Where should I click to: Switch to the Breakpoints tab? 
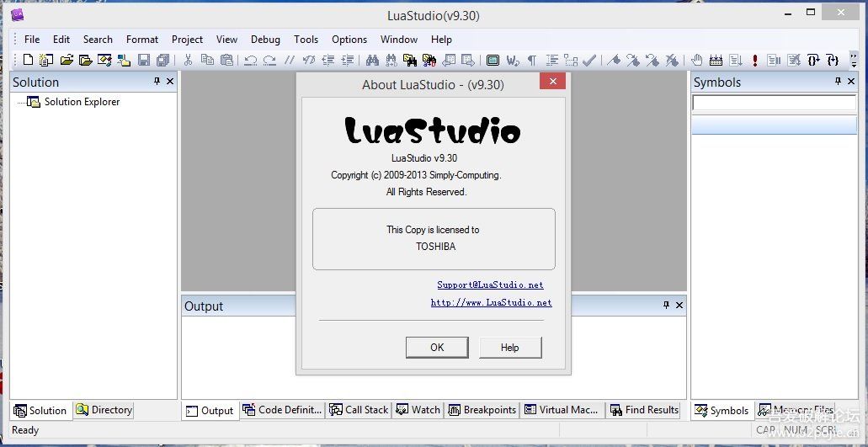click(482, 410)
